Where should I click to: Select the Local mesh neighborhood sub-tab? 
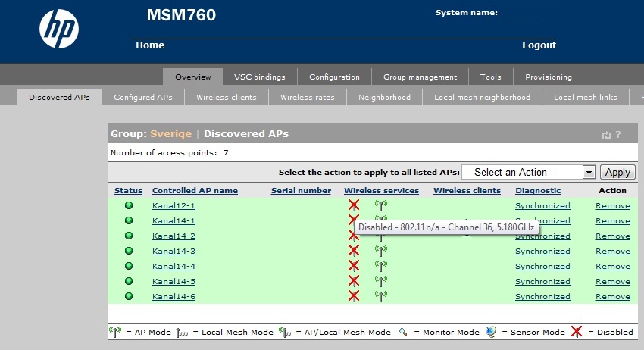[482, 98]
